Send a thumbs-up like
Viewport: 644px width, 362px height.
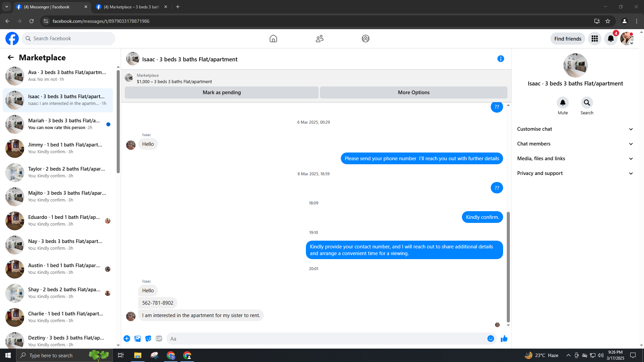[504, 339]
